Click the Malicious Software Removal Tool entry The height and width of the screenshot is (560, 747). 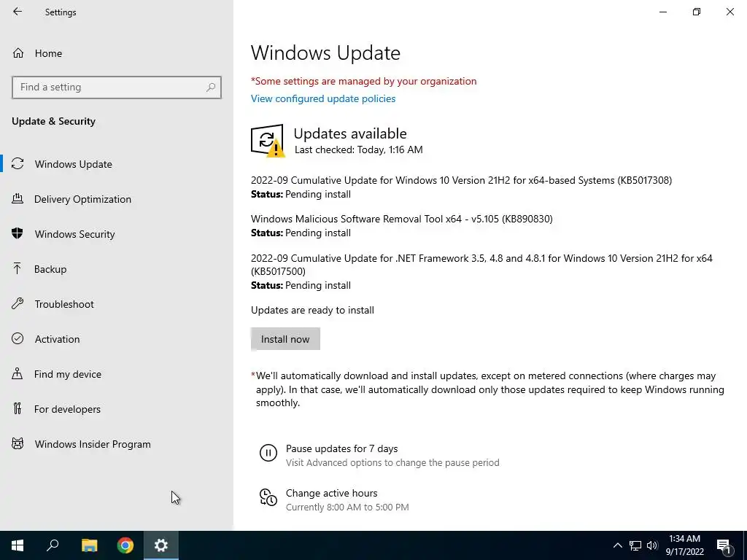402,219
